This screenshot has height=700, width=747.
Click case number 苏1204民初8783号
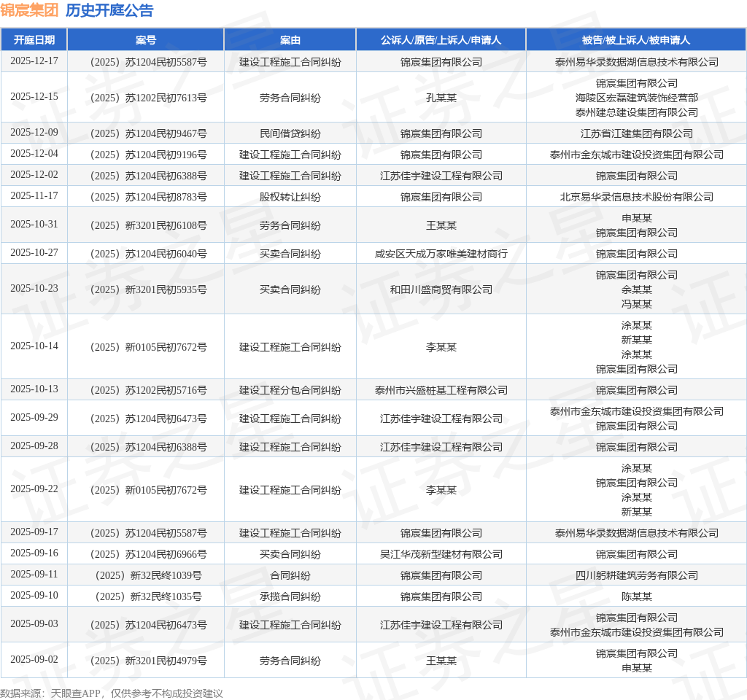click(x=149, y=197)
